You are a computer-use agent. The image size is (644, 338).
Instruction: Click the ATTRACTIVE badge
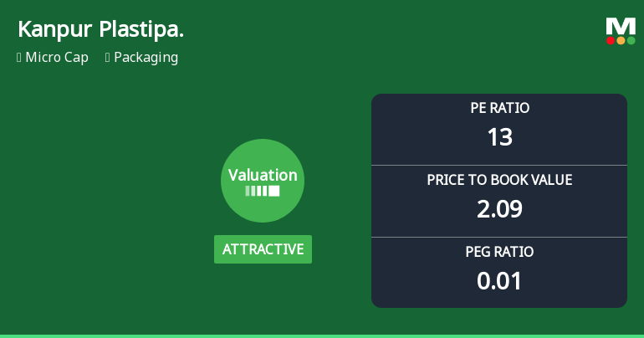pyautogui.click(x=263, y=249)
